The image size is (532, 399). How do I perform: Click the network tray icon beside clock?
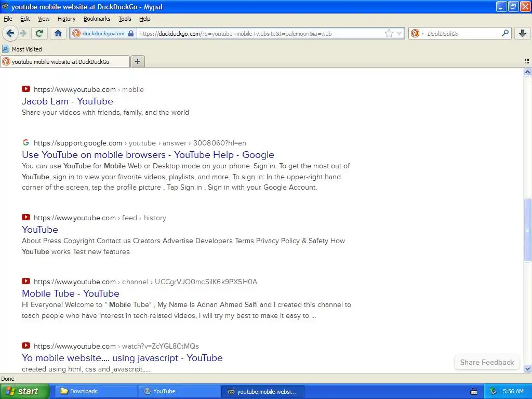494,391
